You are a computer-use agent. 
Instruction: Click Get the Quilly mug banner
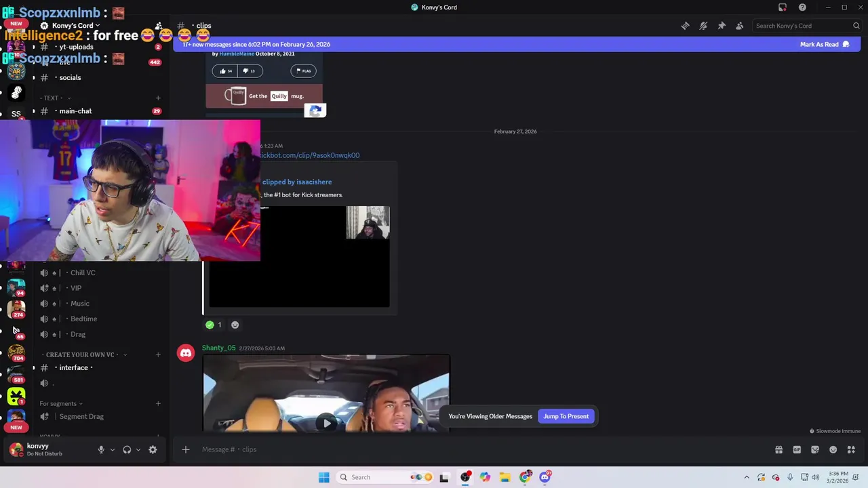coord(264,96)
